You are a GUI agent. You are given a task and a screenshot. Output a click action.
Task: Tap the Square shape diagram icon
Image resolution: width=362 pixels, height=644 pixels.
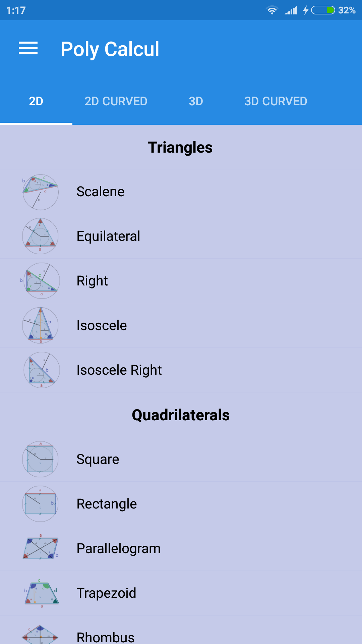point(40,459)
